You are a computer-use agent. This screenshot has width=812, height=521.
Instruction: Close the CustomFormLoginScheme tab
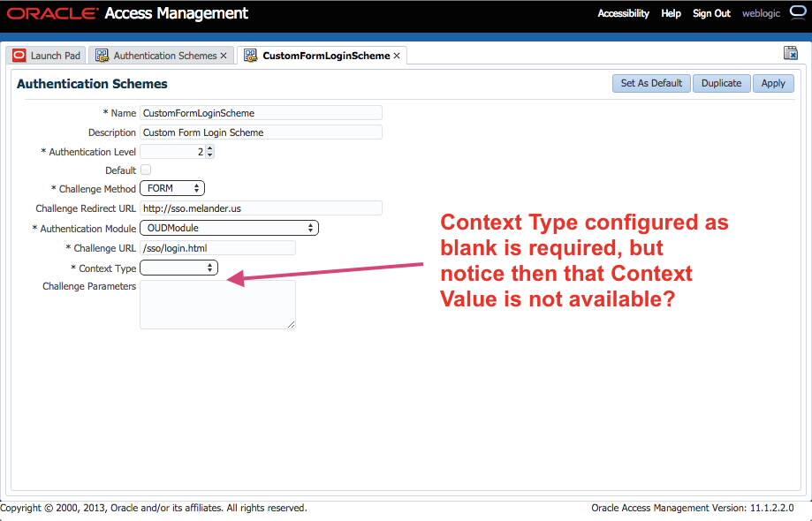(397, 55)
